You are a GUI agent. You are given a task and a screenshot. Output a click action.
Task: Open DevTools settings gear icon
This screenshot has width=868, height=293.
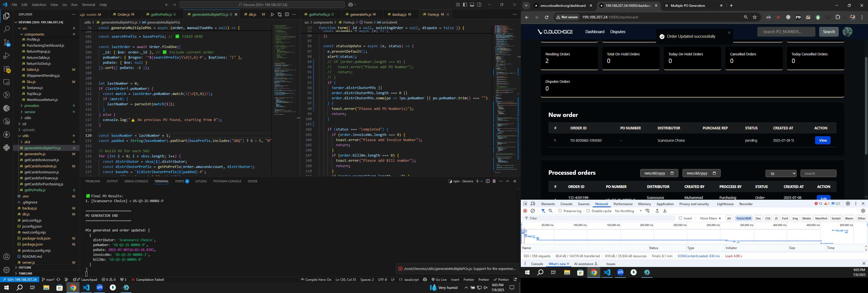pyautogui.click(x=848, y=204)
